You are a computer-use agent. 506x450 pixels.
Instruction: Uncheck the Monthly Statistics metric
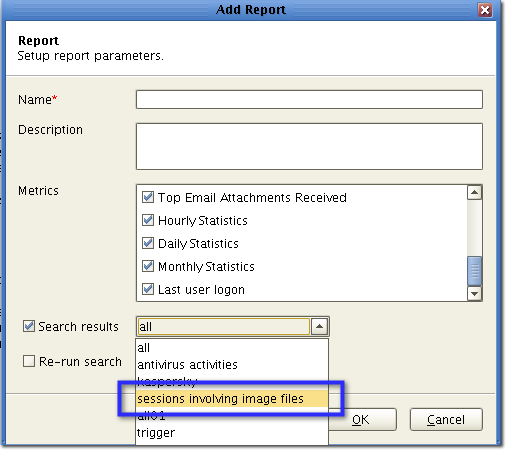(148, 266)
